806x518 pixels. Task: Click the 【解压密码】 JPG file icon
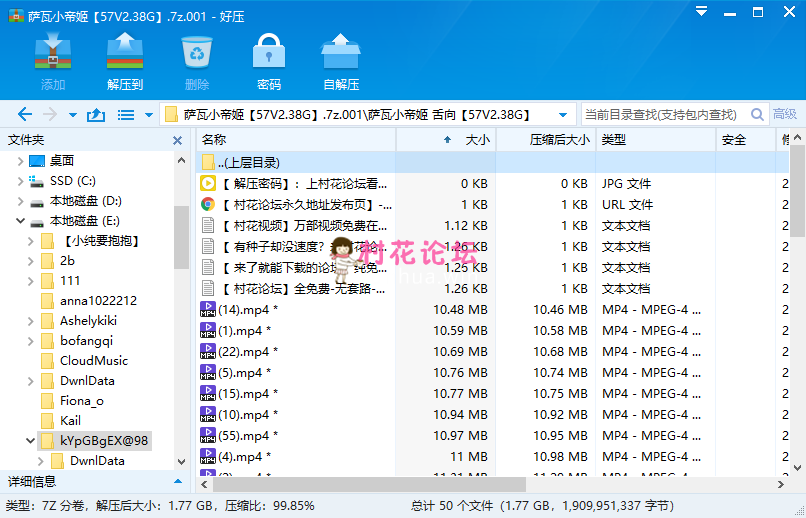[208, 183]
